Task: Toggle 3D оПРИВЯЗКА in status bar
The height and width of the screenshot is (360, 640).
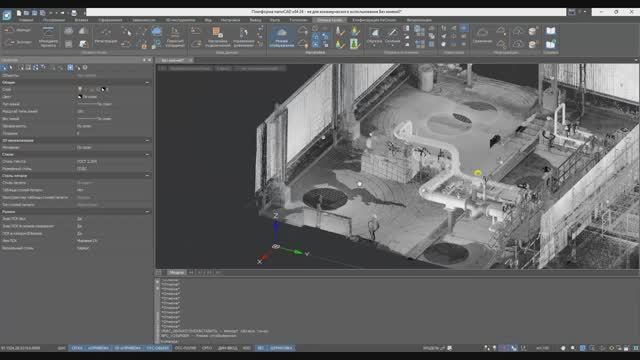Action: point(127,348)
